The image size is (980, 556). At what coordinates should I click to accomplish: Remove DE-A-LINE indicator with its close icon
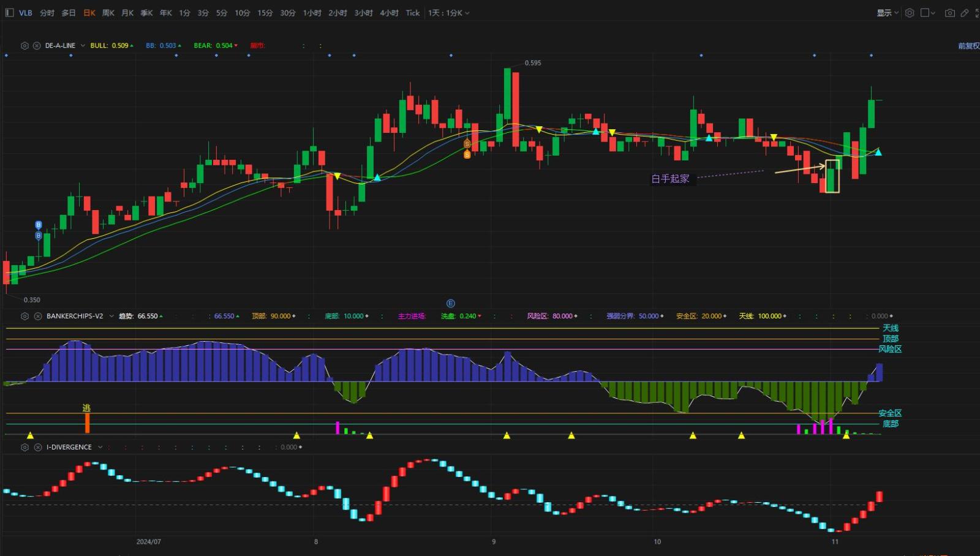pyautogui.click(x=37, y=45)
